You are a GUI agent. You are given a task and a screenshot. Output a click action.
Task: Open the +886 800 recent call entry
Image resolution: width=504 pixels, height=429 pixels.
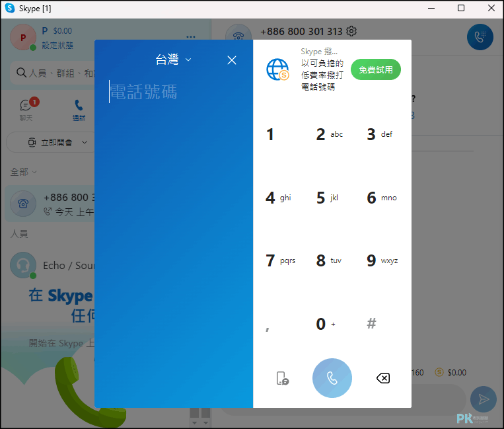coord(50,204)
